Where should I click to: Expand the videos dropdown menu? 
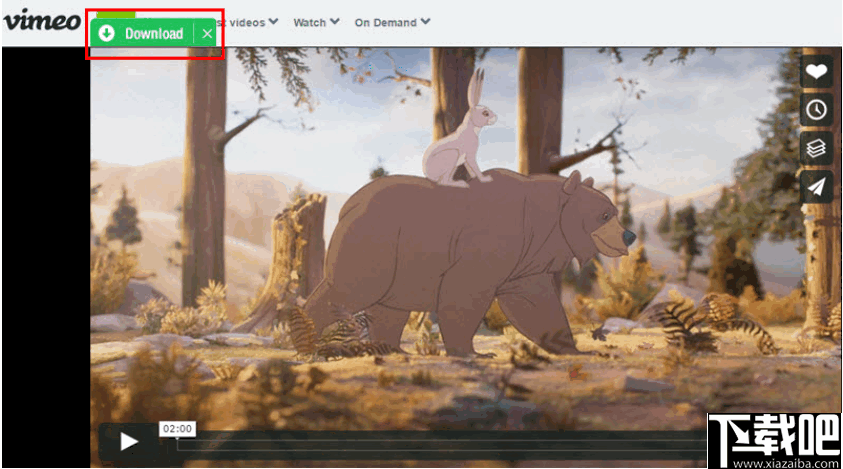pyautogui.click(x=253, y=23)
